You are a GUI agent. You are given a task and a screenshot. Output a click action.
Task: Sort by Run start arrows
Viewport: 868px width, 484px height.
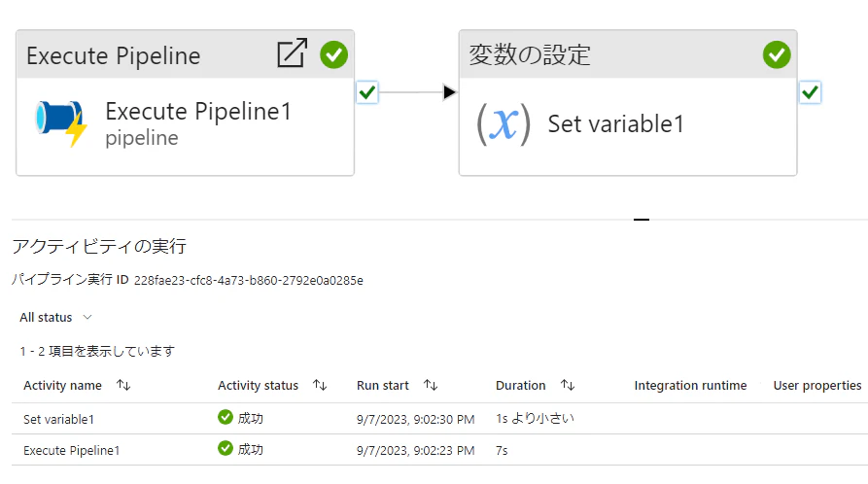[x=431, y=385]
